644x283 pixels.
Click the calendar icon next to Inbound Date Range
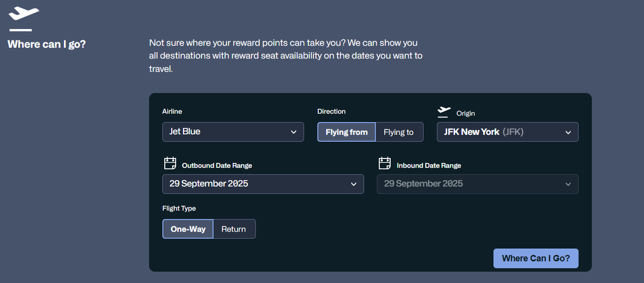(385, 163)
